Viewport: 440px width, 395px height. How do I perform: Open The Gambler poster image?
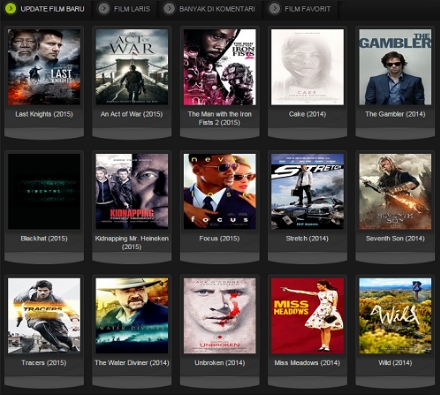[395, 67]
